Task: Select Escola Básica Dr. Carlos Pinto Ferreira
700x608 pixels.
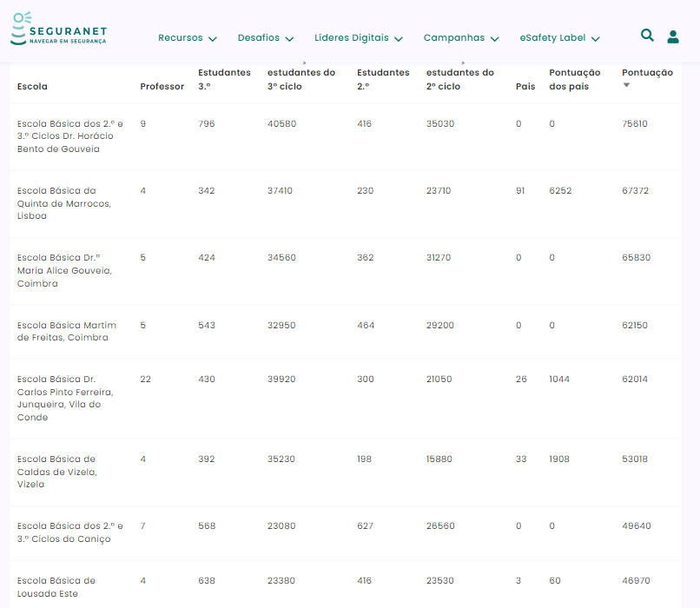Action: coord(65,398)
